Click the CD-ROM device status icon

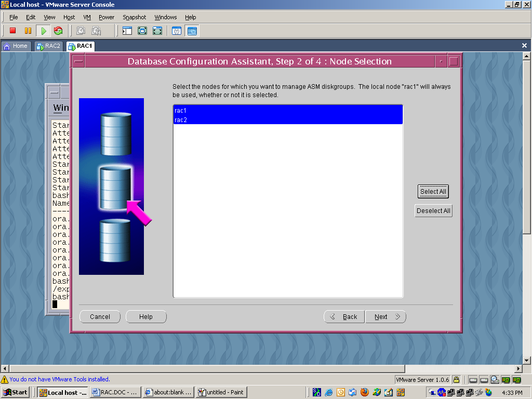tap(495, 380)
